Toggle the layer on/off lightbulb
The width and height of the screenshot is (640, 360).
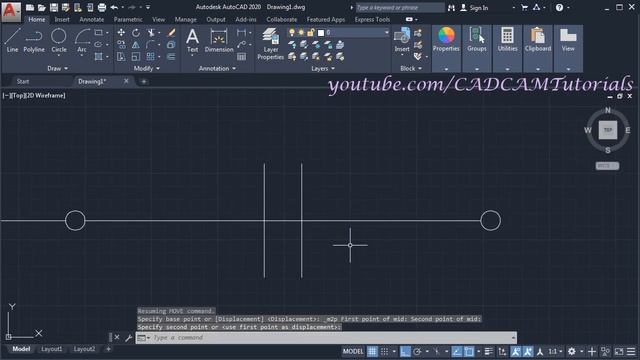click(x=292, y=33)
